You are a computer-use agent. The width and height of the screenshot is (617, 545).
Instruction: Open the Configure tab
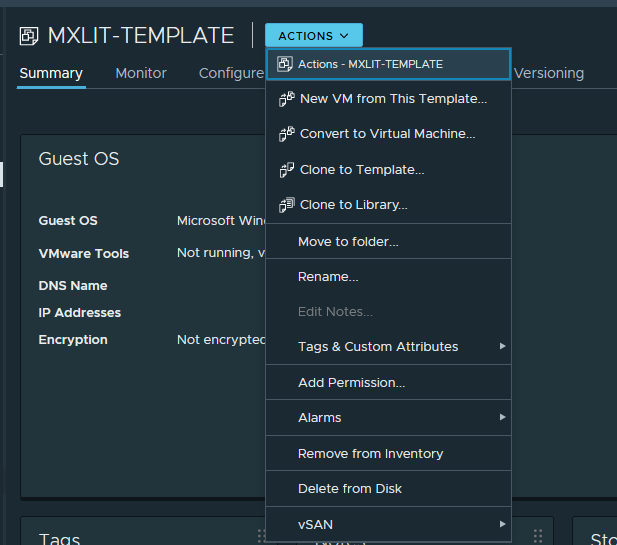[230, 73]
